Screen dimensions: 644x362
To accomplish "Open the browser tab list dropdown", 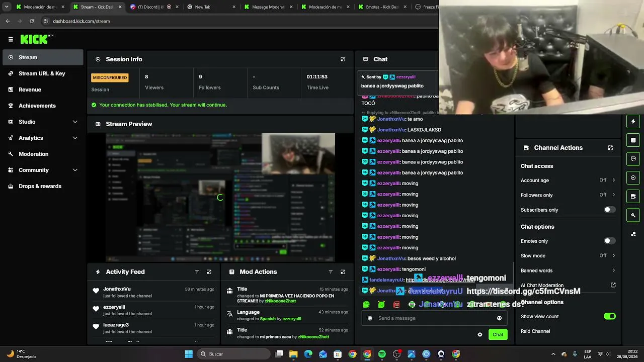I will 7,7.
